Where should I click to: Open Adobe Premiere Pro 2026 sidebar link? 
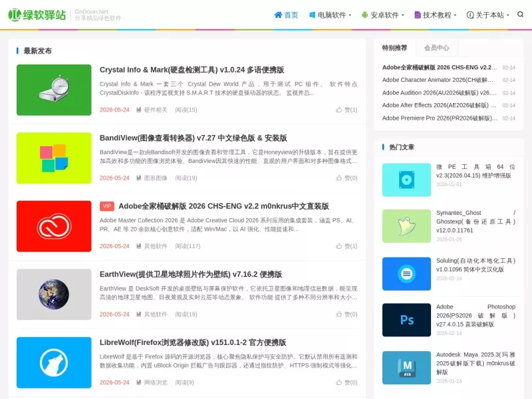(x=440, y=118)
